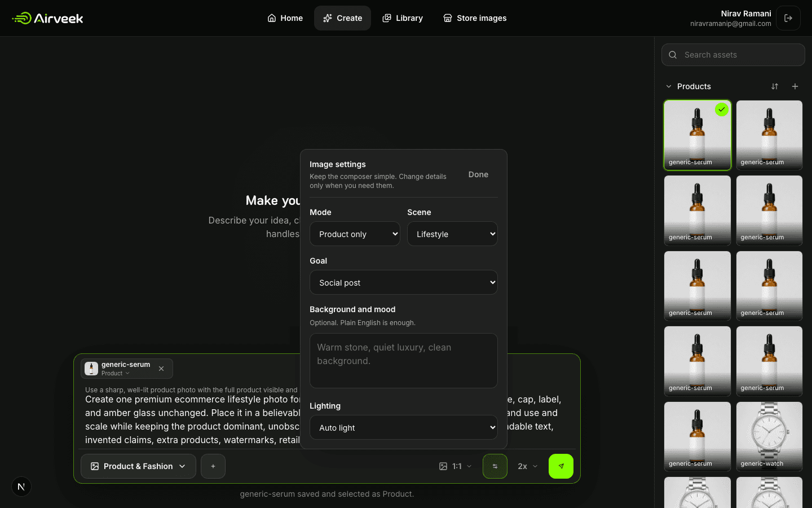Open the Scene dropdown showing Lifestyle
This screenshot has width=812, height=508.
tap(452, 234)
